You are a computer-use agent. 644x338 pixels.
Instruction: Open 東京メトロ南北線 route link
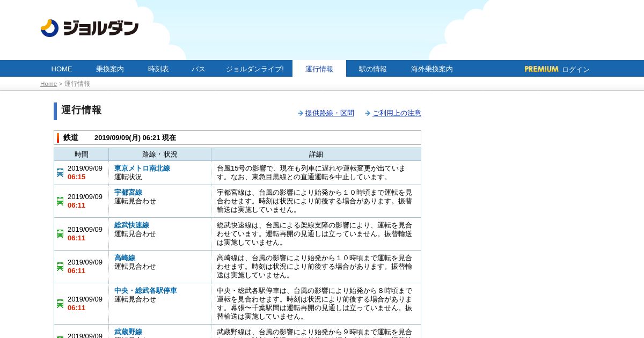tap(142, 168)
